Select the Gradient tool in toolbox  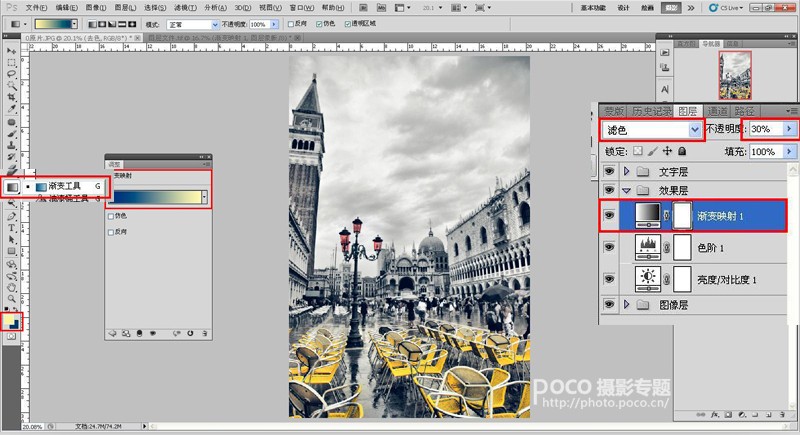click(x=11, y=187)
